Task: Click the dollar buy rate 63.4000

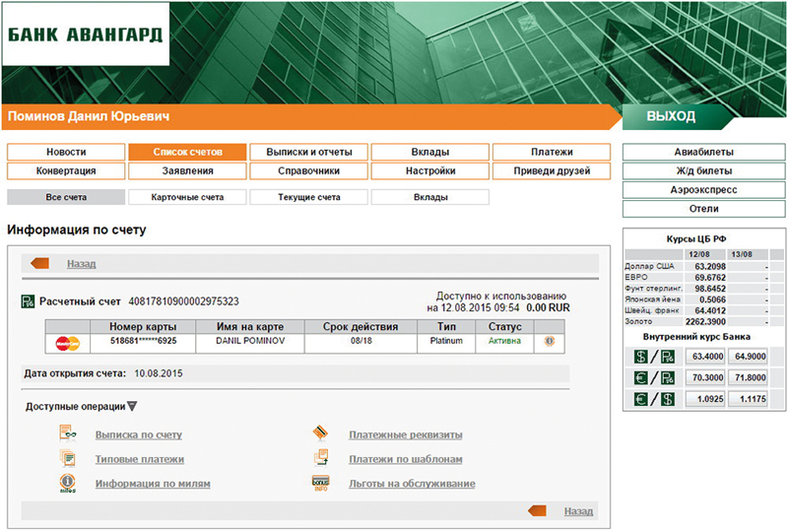Action: [706, 357]
